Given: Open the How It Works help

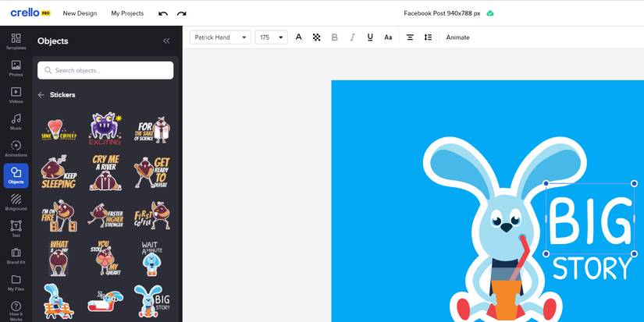Looking at the screenshot, I should point(16,310).
